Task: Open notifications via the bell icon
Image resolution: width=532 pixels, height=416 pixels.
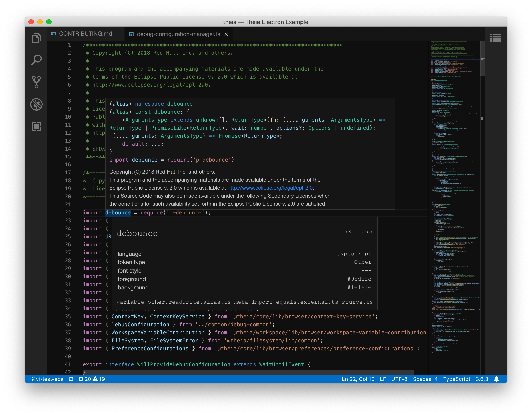Action: pyautogui.click(x=497, y=379)
